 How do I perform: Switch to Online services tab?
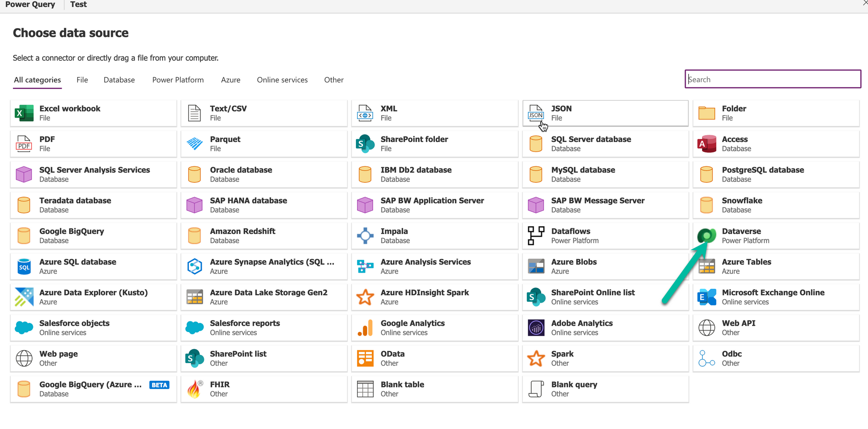pos(282,80)
